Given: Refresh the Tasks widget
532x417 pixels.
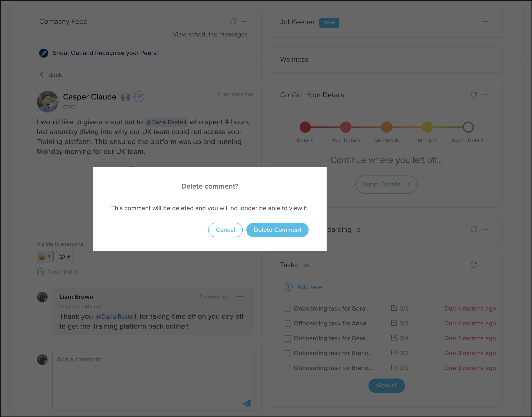Looking at the screenshot, I should point(474,265).
